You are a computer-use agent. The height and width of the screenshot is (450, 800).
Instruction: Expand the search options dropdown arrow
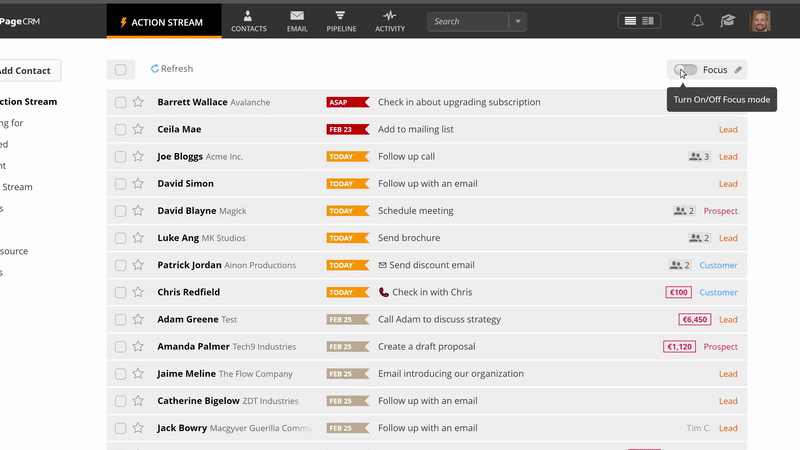click(x=518, y=21)
